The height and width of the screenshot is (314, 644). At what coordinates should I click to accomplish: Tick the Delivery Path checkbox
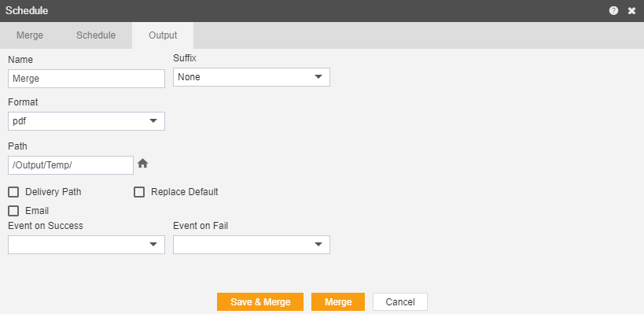(x=13, y=192)
